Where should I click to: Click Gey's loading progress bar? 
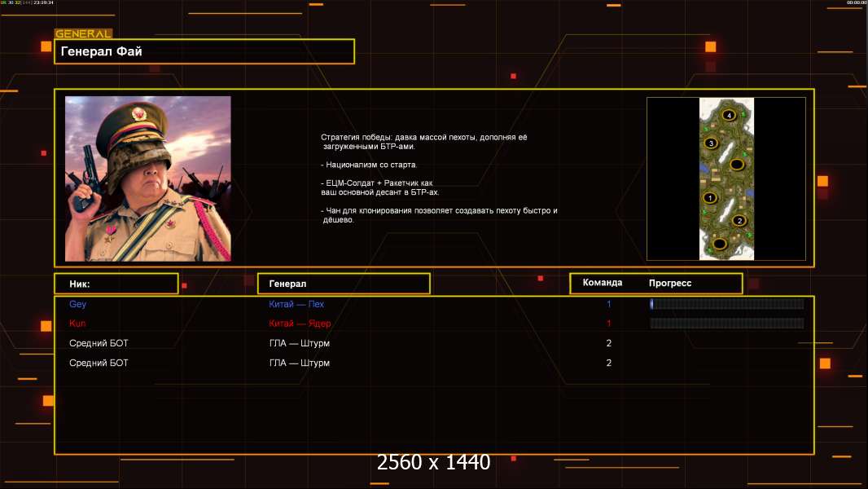tap(727, 303)
